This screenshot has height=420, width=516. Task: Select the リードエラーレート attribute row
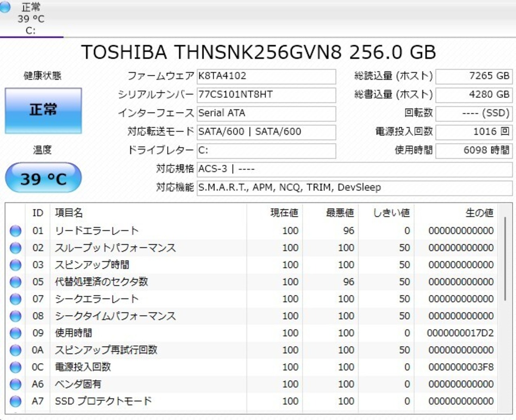pos(252,231)
